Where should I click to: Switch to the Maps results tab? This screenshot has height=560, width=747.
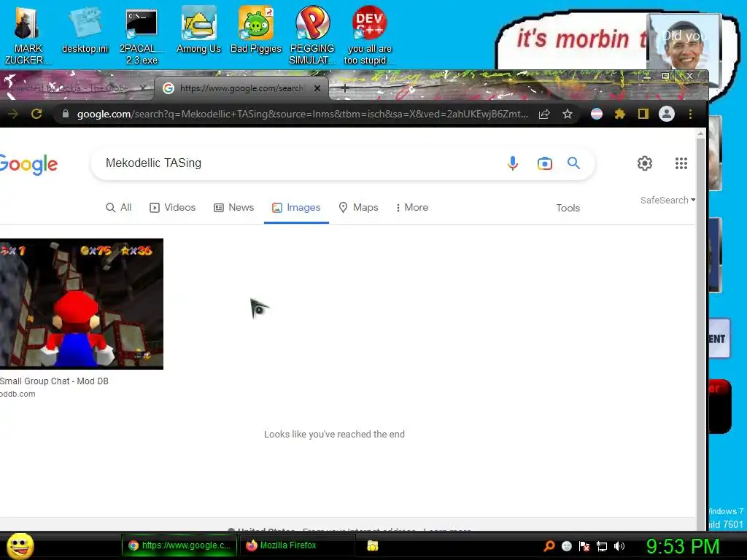pos(358,208)
